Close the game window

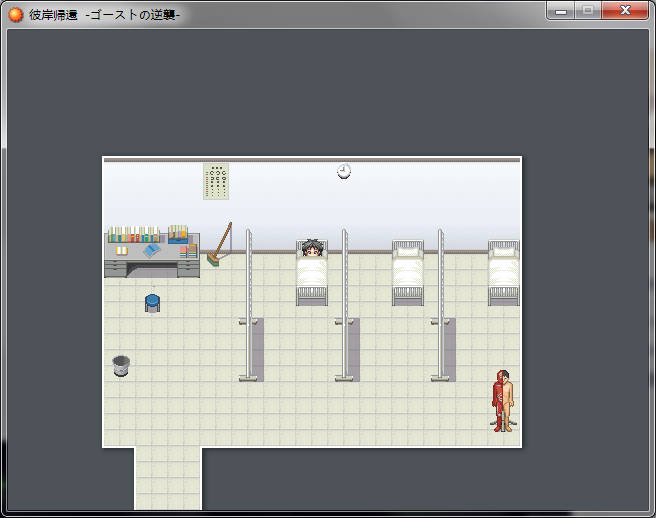pyautogui.click(x=626, y=10)
